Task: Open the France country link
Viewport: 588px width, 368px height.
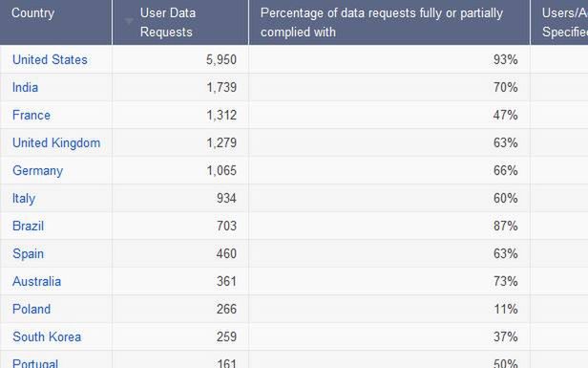Action: click(31, 116)
